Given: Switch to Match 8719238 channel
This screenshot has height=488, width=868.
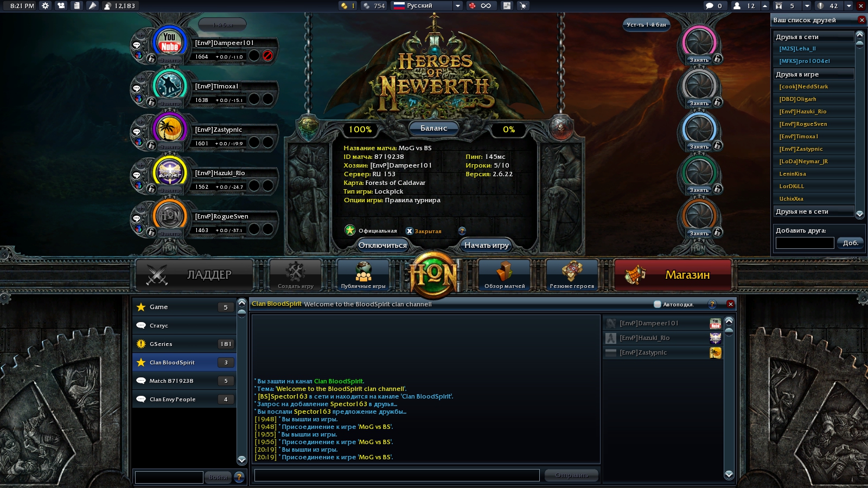Looking at the screenshot, I should pos(184,381).
